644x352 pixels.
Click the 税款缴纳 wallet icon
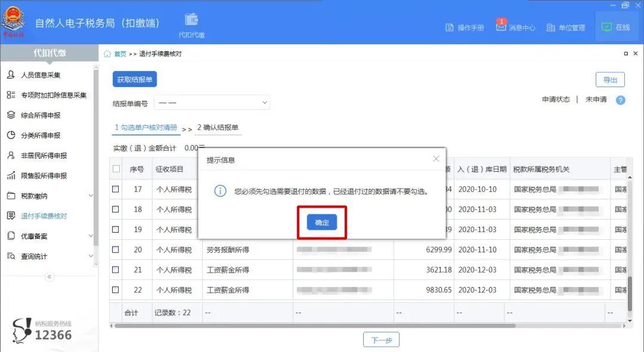[x=11, y=196]
